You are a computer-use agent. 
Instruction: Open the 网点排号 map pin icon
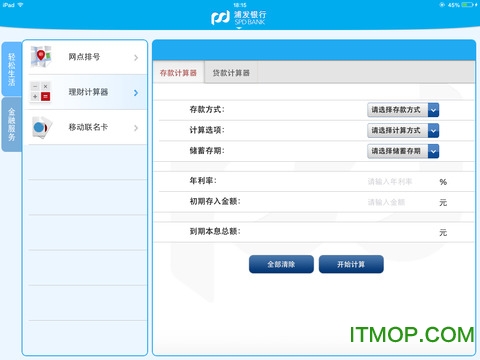(x=41, y=56)
